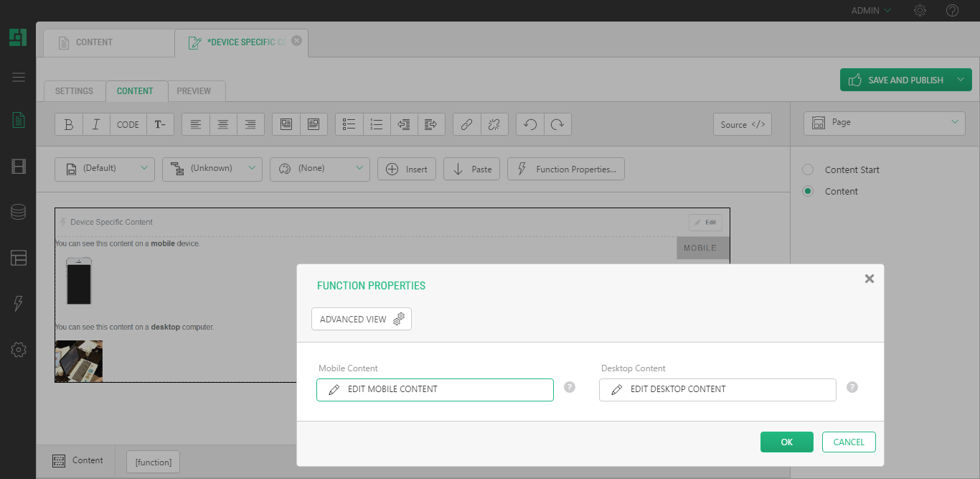Click the Cancel button in dialog
The height and width of the screenshot is (479, 980).
(849, 442)
